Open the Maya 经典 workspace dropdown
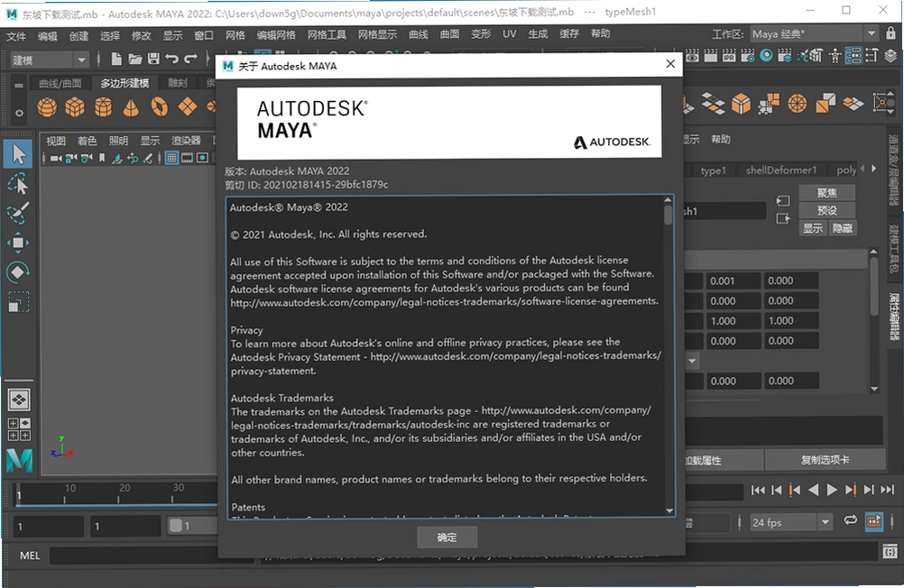Image resolution: width=904 pixels, height=588 pixels. coord(814,34)
